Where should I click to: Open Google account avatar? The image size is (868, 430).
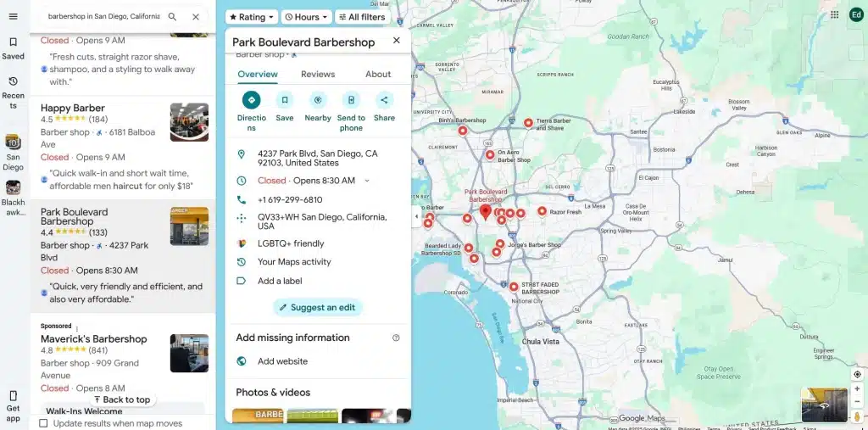[856, 15]
